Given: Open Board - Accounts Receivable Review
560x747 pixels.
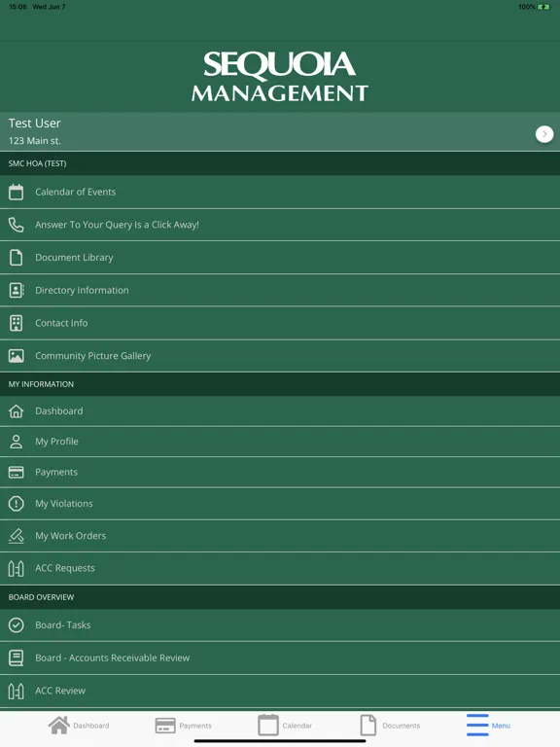Looking at the screenshot, I should [x=280, y=658].
